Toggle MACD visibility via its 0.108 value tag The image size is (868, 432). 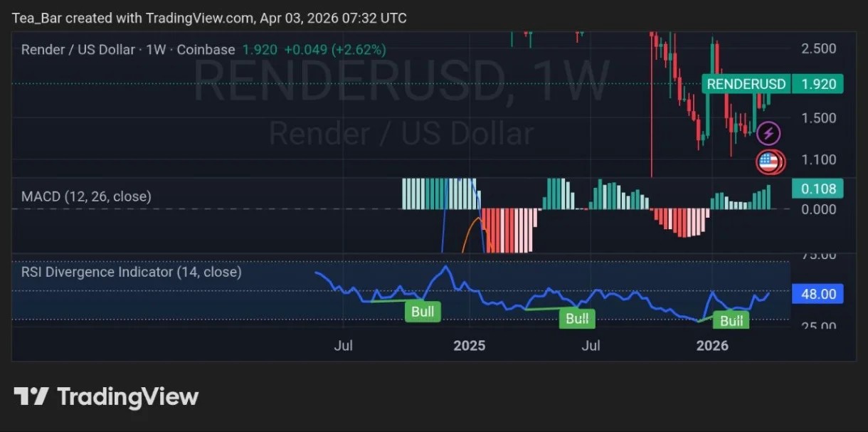[817, 189]
